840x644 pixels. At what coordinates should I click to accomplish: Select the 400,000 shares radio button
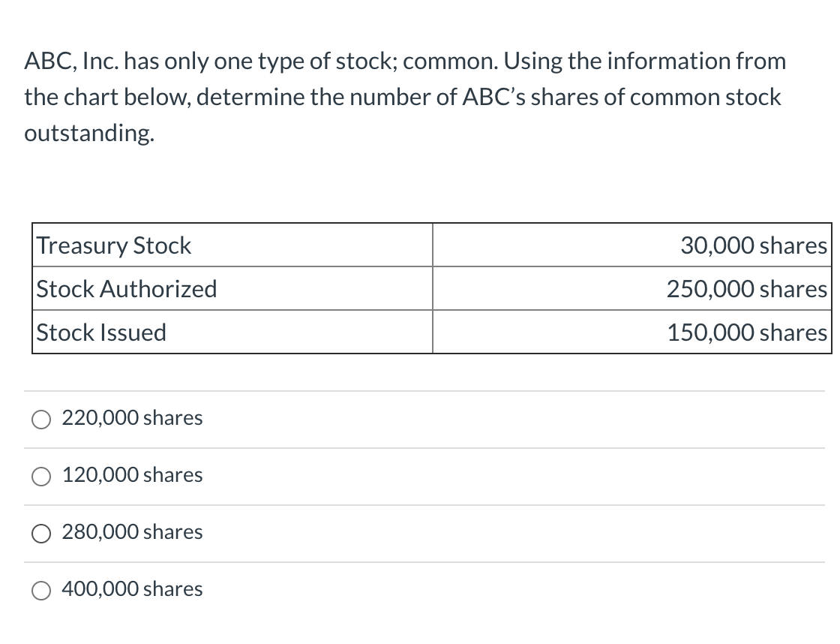41,590
